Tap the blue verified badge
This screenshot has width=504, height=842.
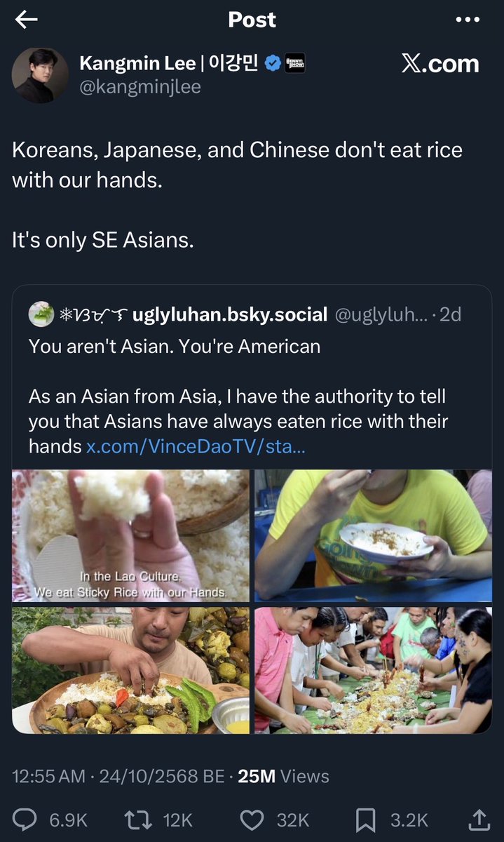tap(273, 64)
